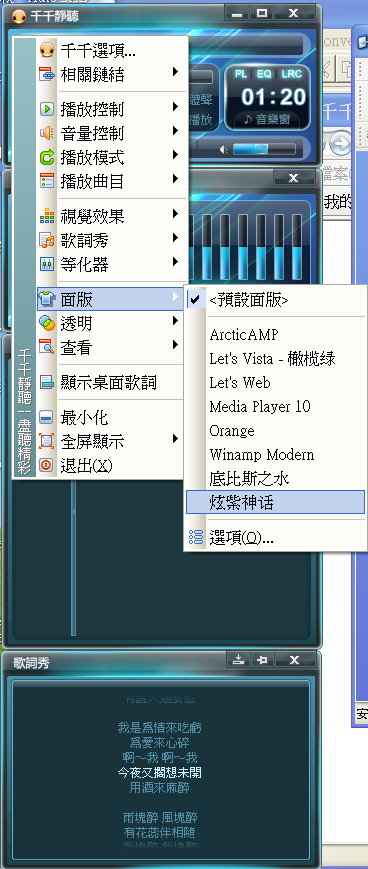Click the 最小化 blue icon
This screenshot has width=368, height=869.
pos(47,417)
